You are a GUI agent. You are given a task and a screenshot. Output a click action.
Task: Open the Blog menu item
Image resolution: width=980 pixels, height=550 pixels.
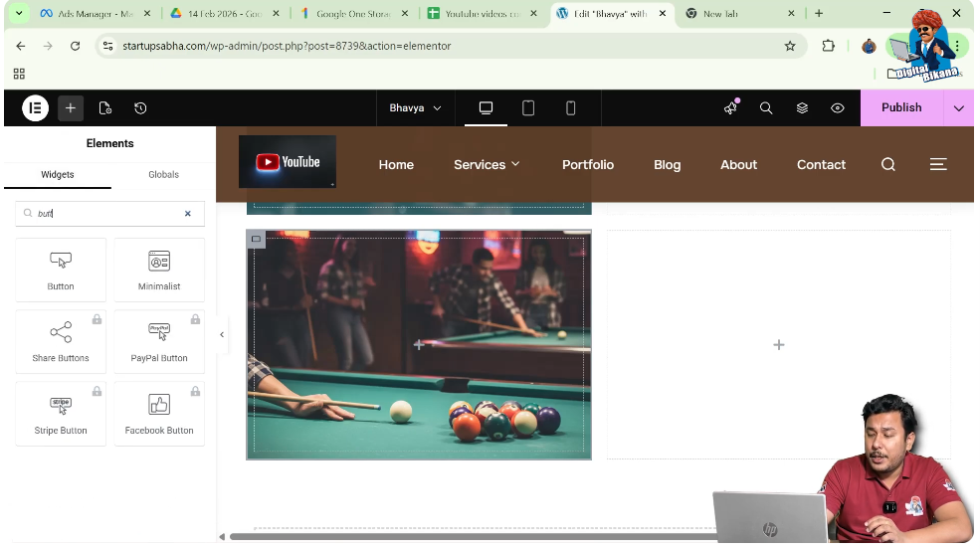667,164
